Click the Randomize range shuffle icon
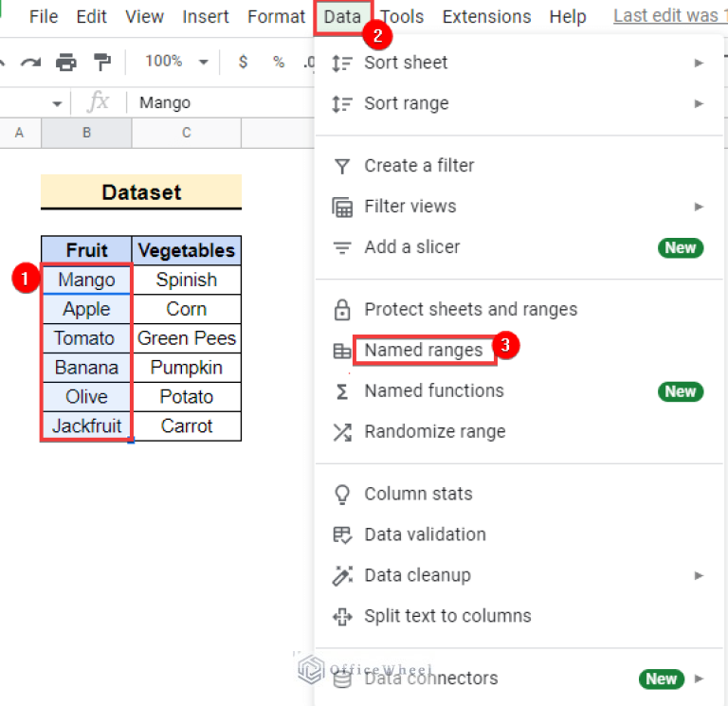 tap(342, 432)
